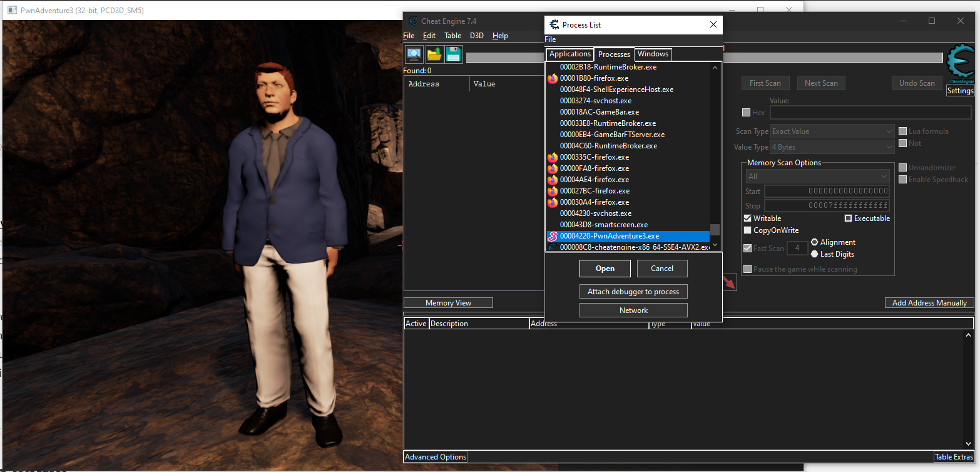Open the Table menu
This screenshot has width=980, height=472.
tap(452, 36)
